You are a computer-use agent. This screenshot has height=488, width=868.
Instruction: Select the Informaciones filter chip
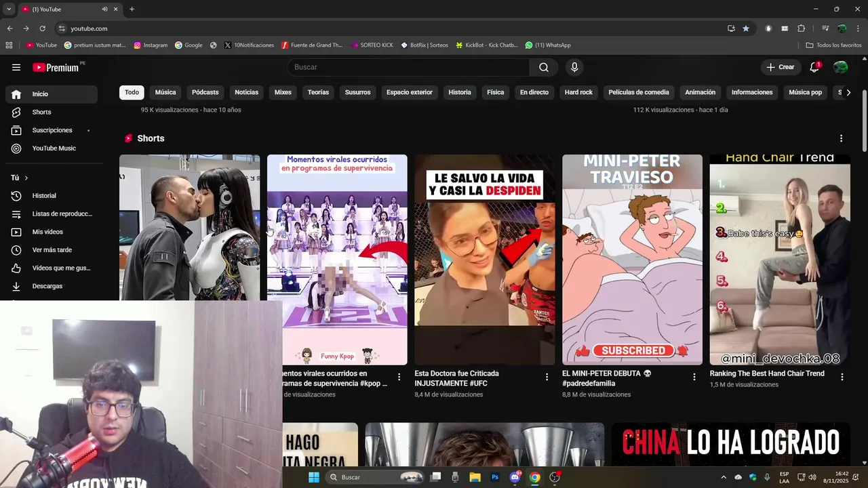coord(752,92)
